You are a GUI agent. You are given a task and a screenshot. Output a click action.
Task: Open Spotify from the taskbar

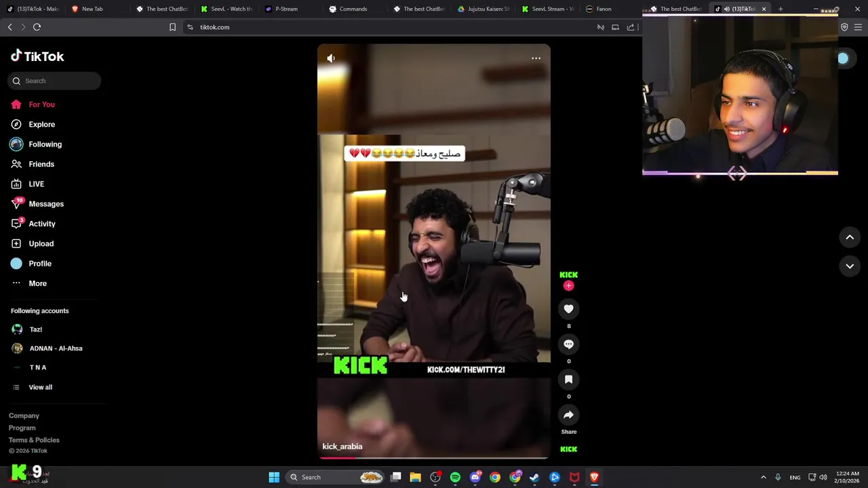[455, 477]
